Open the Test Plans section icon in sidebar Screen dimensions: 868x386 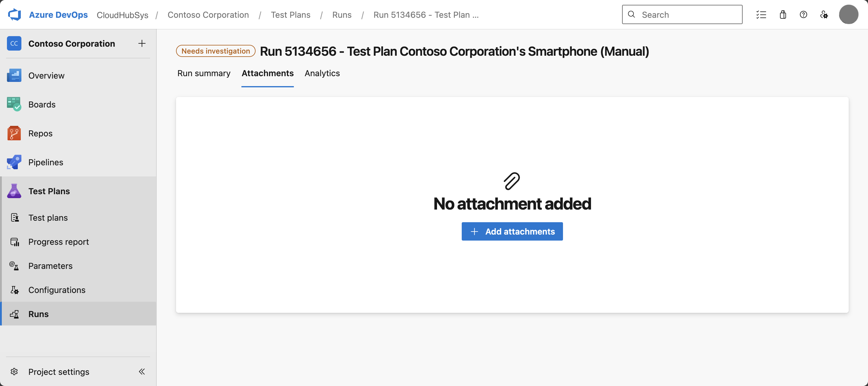point(14,191)
